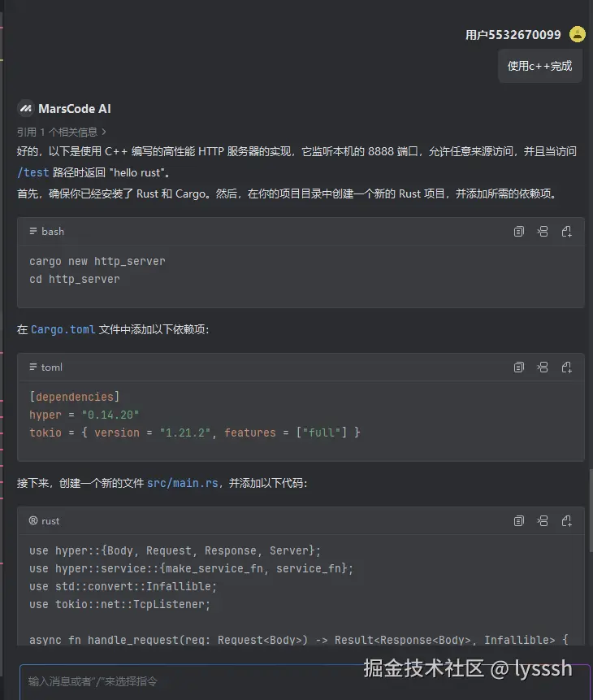Open the Cargo.toml file link

tap(63, 330)
